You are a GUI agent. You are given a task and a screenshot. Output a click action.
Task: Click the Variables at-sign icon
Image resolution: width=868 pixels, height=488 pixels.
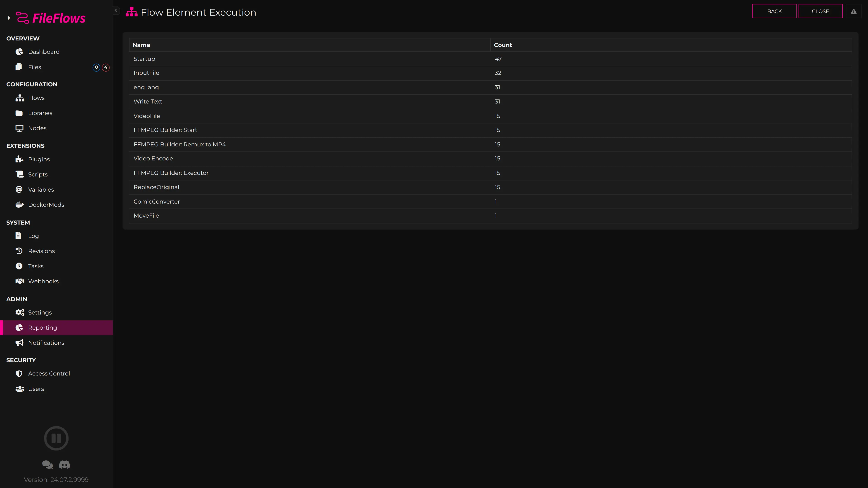point(19,189)
